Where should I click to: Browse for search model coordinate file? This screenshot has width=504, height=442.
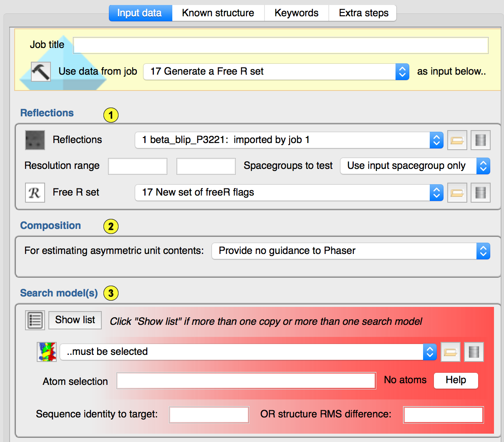point(450,352)
